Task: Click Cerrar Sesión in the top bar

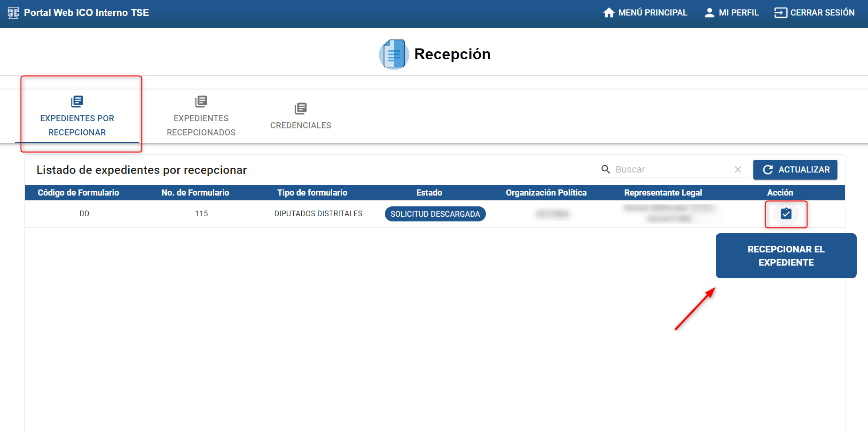Action: (x=822, y=12)
